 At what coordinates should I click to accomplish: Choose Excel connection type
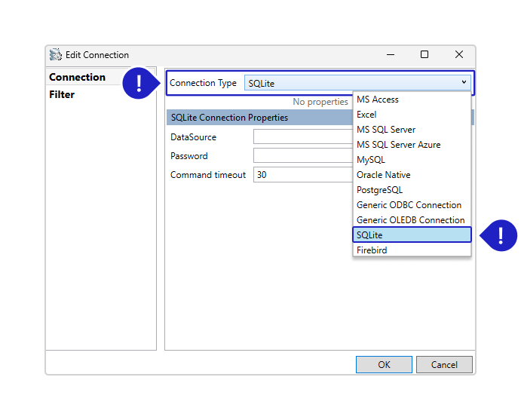366,115
